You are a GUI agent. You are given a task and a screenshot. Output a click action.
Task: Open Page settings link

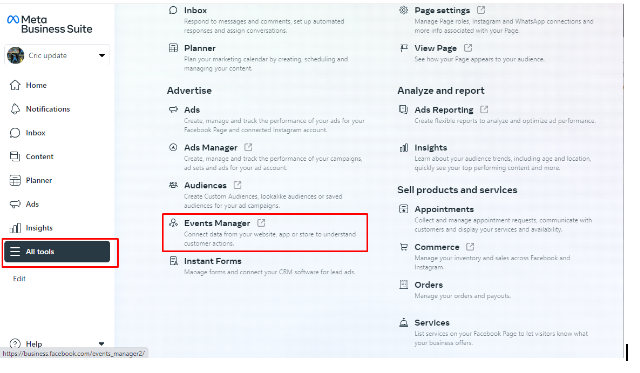point(442,10)
